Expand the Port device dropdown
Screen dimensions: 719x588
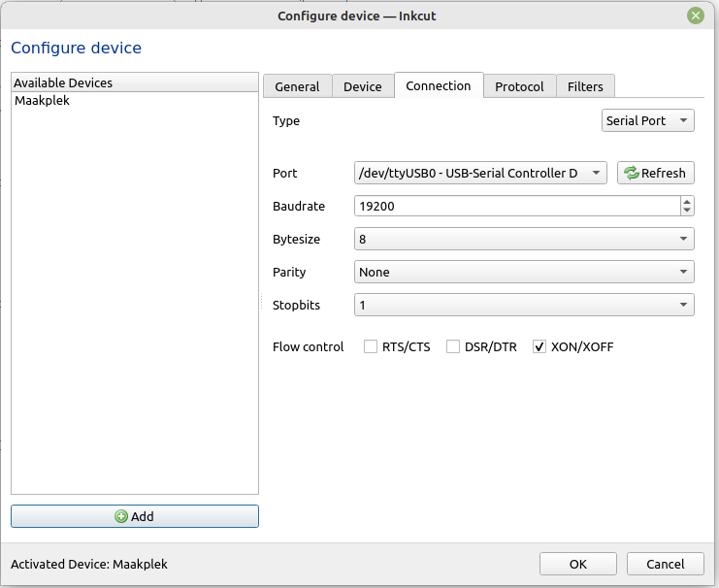click(x=480, y=173)
